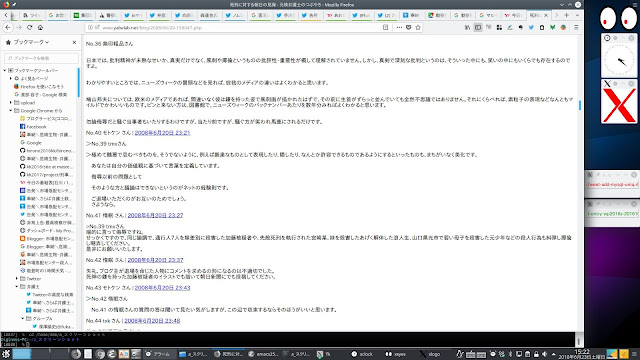Expand the upload bookmark folder
Image resolution: width=640 pixels, height=360 pixels.
(x=11, y=102)
